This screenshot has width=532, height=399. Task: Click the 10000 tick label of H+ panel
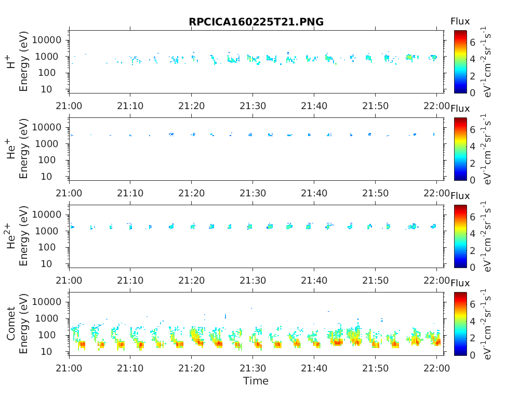[47, 40]
